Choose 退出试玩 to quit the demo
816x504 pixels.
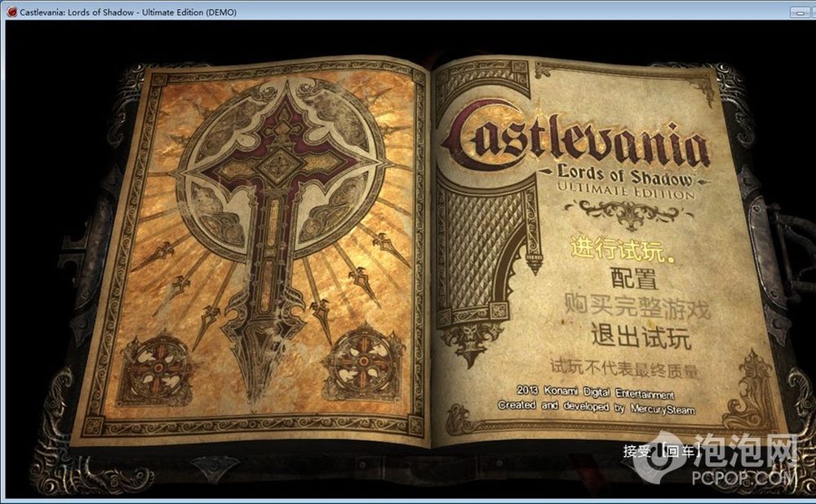pyautogui.click(x=641, y=336)
